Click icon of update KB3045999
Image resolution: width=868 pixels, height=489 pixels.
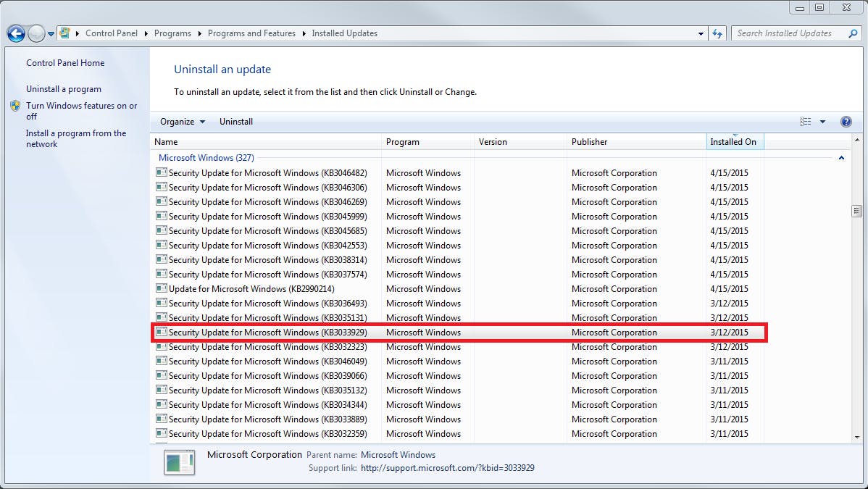pos(161,216)
